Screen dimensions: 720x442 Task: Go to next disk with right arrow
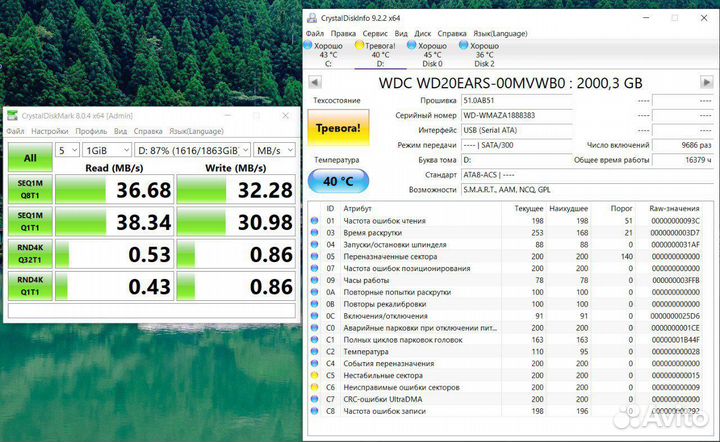[x=706, y=83]
